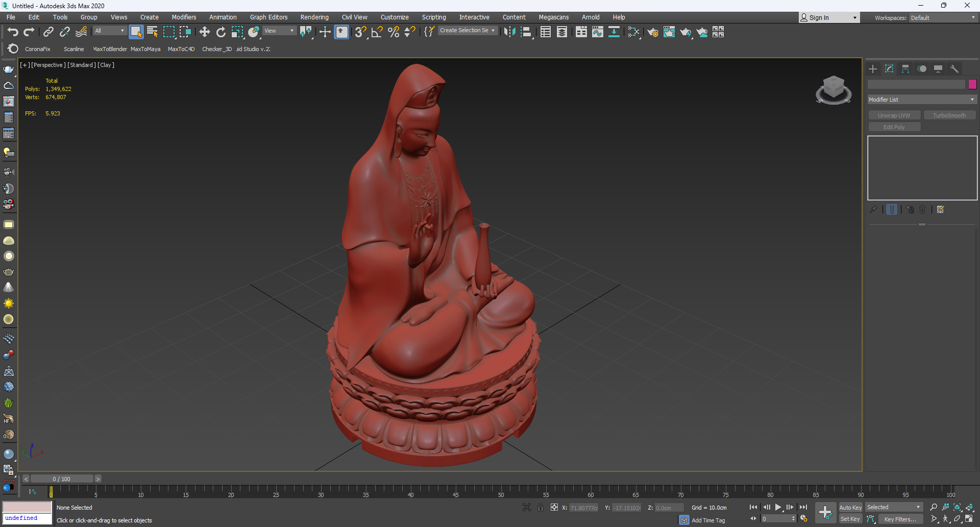Screen dimensions: 980x527
Task: Open the Scripting menu
Action: 434,17
